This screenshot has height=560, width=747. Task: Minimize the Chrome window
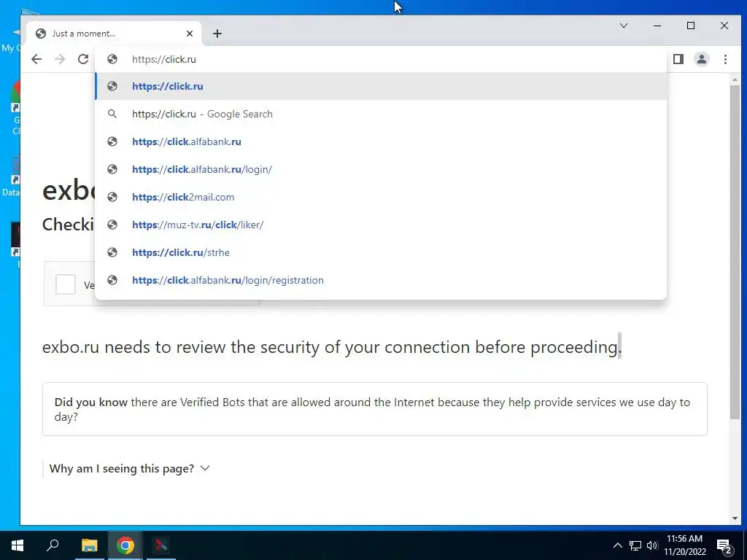657,26
